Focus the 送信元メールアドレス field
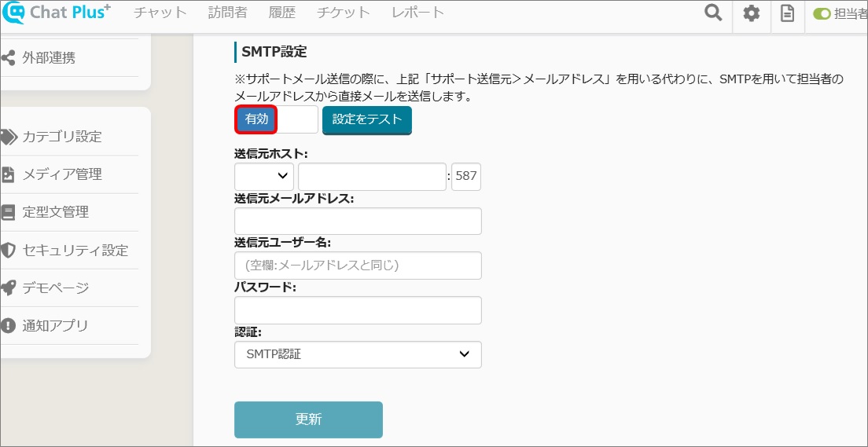The width and height of the screenshot is (868, 447). pyautogui.click(x=359, y=222)
